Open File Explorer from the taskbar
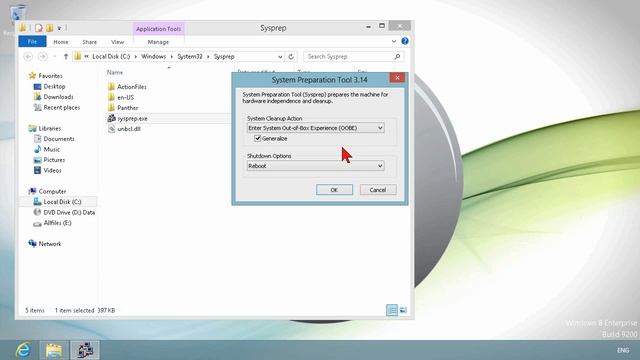The image size is (640, 360). pos(54,350)
